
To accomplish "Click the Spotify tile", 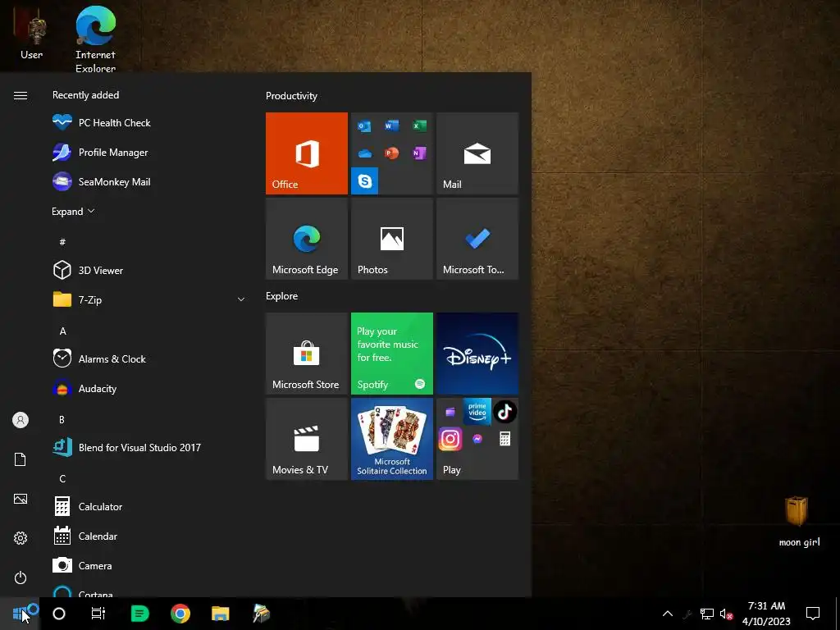I will pos(391,354).
